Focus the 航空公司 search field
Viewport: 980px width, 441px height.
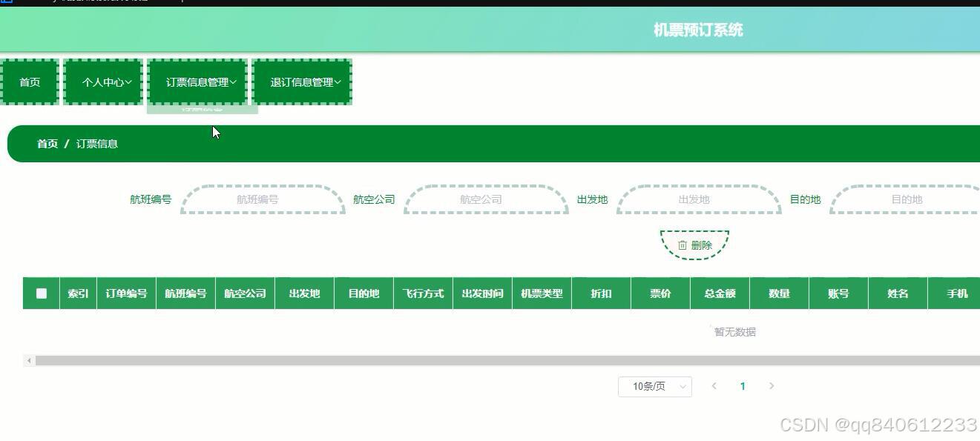(x=486, y=199)
